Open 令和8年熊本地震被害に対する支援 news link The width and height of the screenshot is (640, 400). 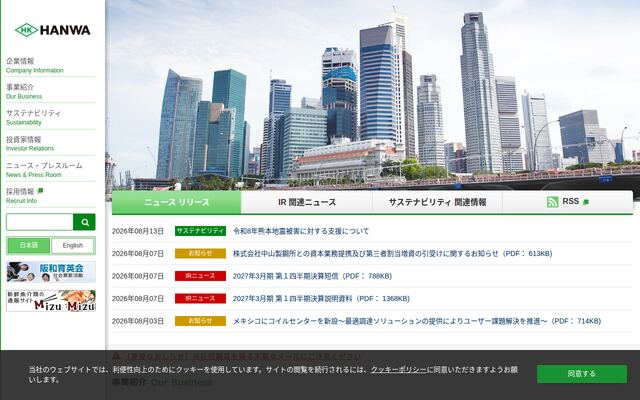301,231
